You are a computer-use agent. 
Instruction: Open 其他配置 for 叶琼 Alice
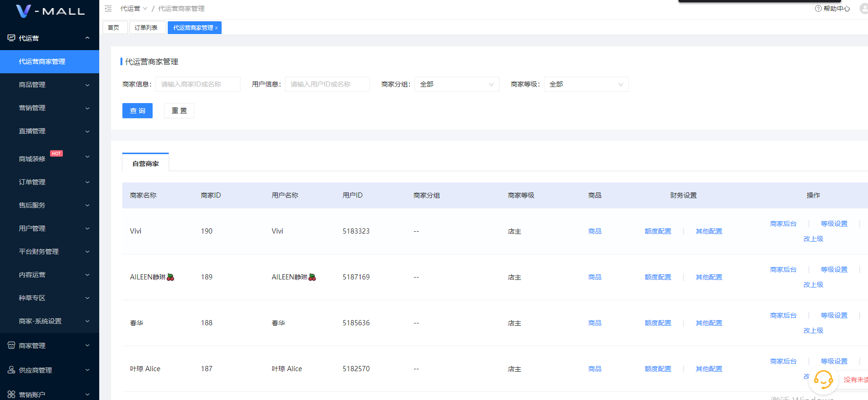click(x=709, y=369)
